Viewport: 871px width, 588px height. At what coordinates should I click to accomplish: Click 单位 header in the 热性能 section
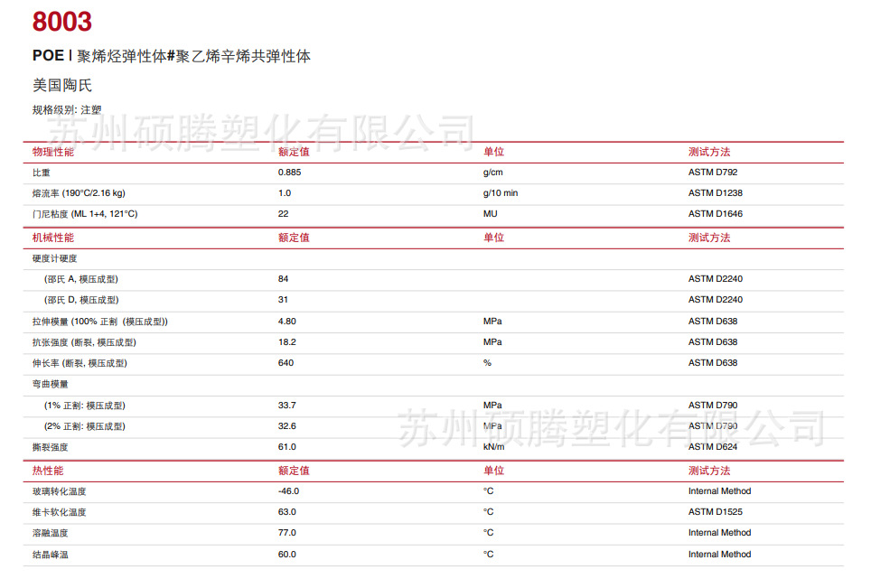[x=493, y=471]
